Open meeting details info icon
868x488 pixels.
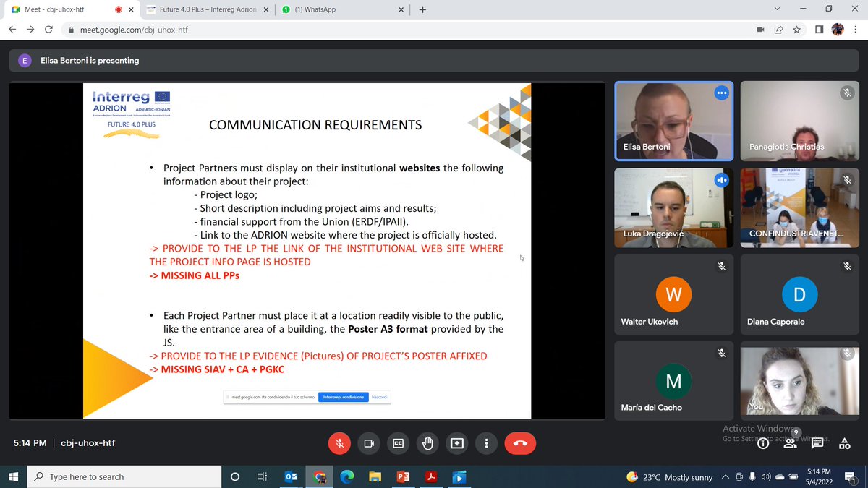coord(763,444)
